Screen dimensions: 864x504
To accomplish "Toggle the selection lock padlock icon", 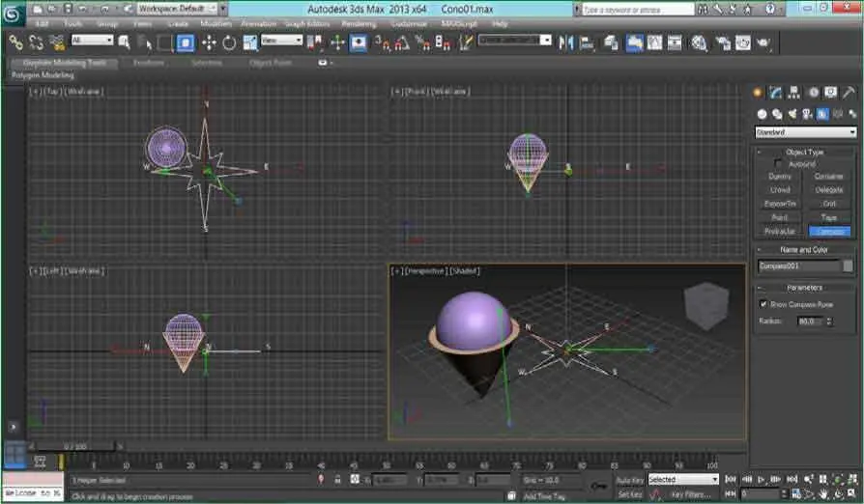I will 338,480.
